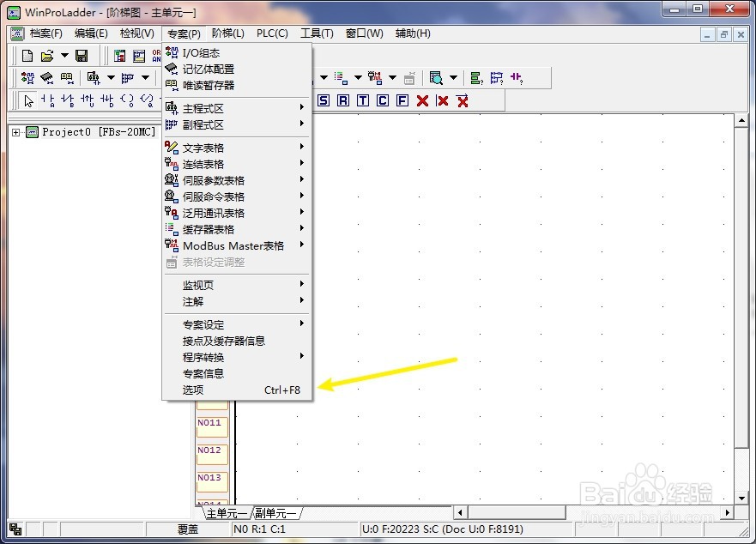Click the Reset coil R icon
756x544 pixels.
pos(342,100)
